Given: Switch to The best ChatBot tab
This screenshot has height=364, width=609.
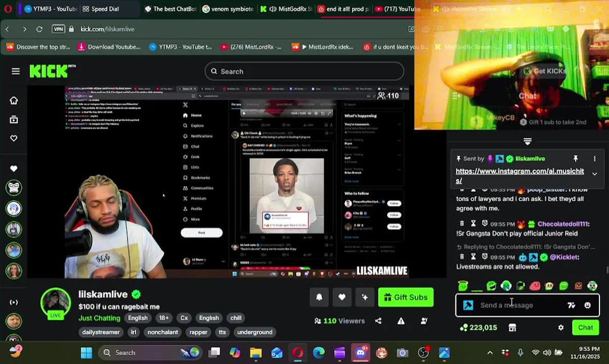Looking at the screenshot, I should tap(170, 9).
